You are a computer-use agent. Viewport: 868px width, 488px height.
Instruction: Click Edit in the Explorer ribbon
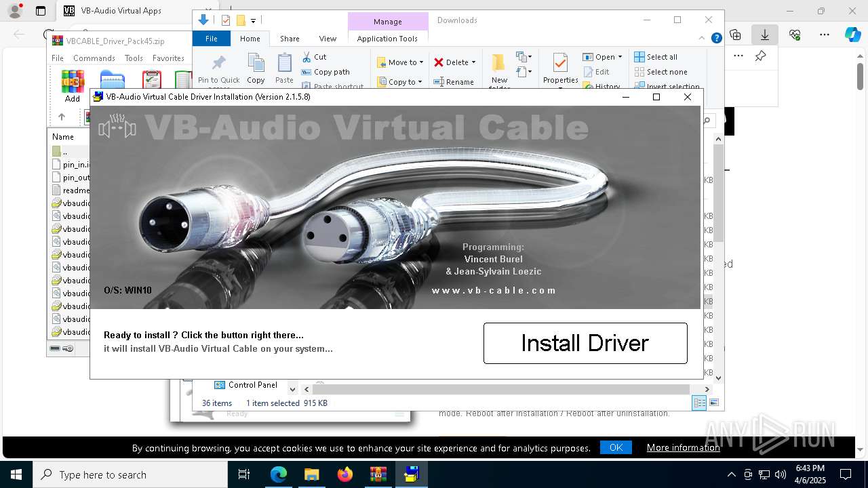click(596, 72)
